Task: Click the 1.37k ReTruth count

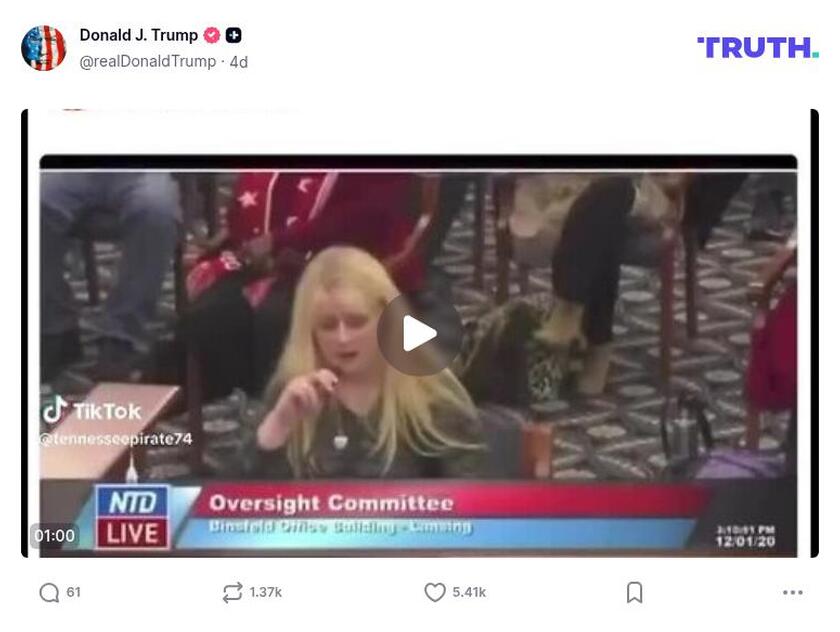Action: pyautogui.click(x=265, y=592)
